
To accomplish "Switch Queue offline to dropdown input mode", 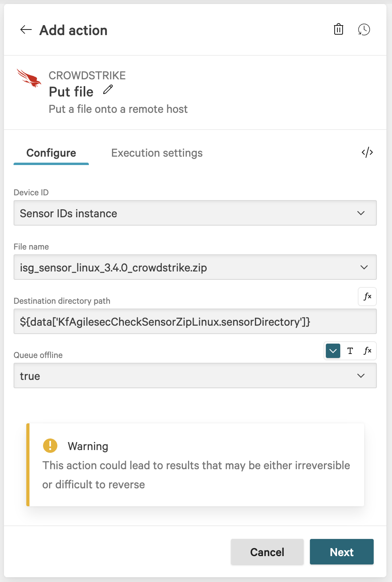I will (x=333, y=351).
